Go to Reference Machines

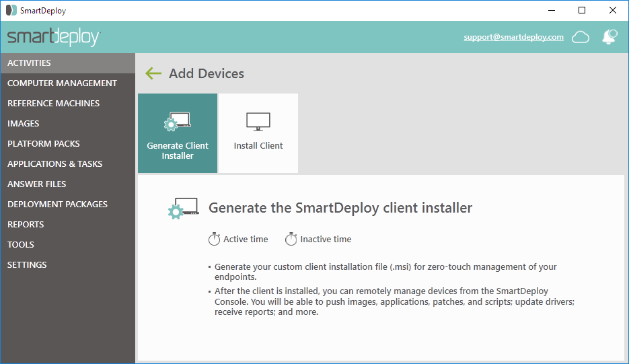68,103
